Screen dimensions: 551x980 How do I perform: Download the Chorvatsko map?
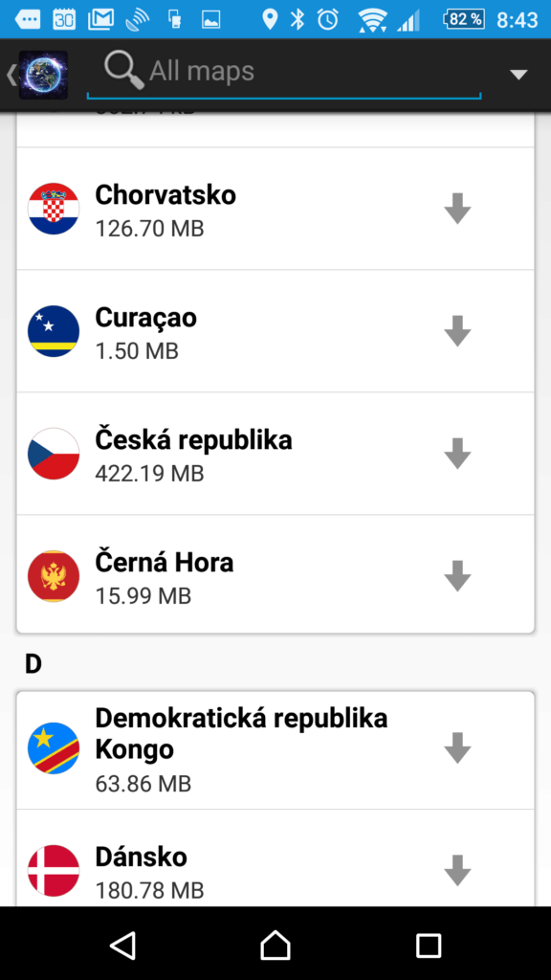point(457,208)
